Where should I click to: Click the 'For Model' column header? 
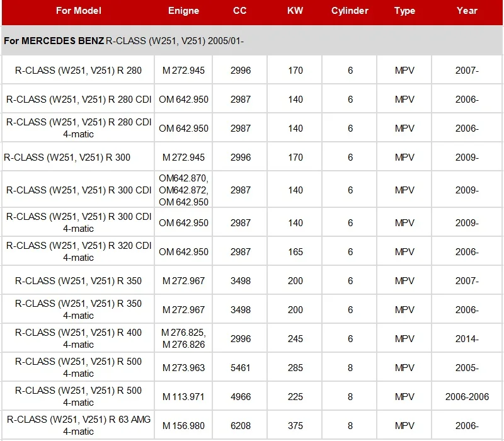(x=78, y=11)
